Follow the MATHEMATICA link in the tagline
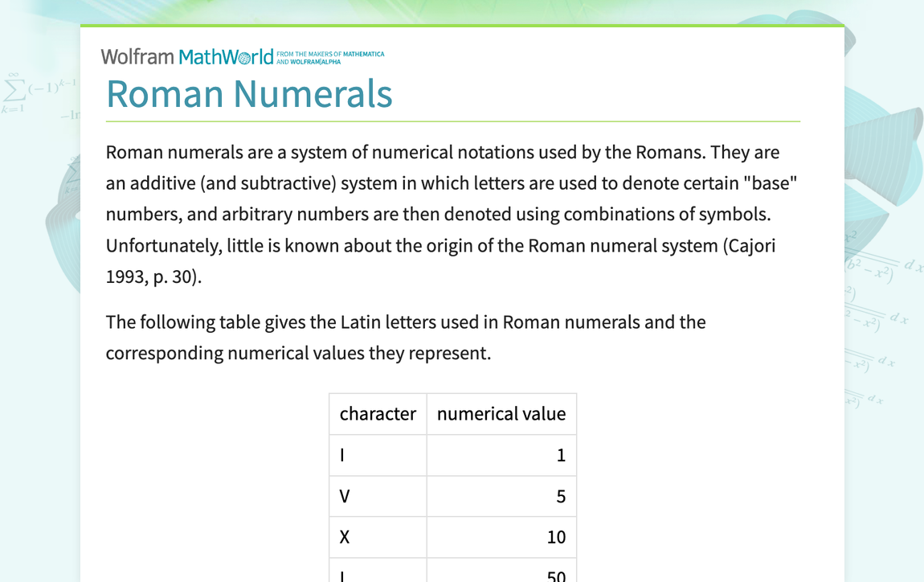This screenshot has width=924, height=582. 364,54
